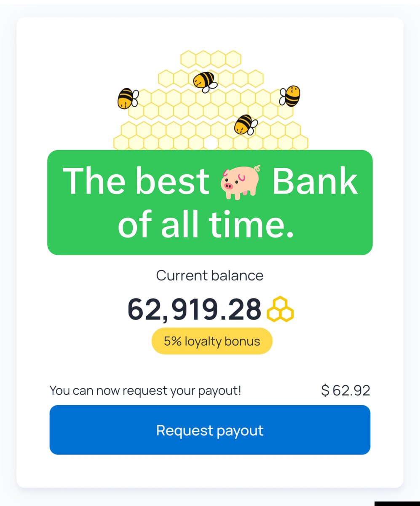Viewport: 420px width, 506px height.
Task: Click 'You can now request your payout!' text
Action: tap(145, 390)
